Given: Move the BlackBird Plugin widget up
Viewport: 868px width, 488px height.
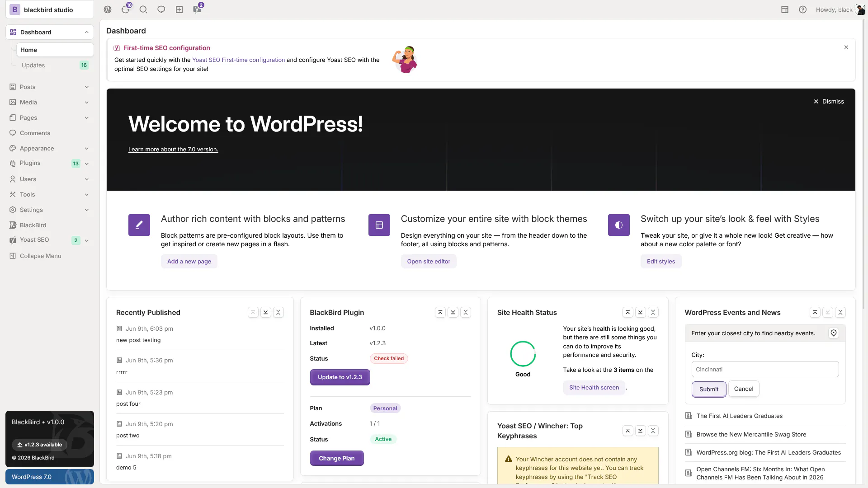Looking at the screenshot, I should pyautogui.click(x=440, y=312).
